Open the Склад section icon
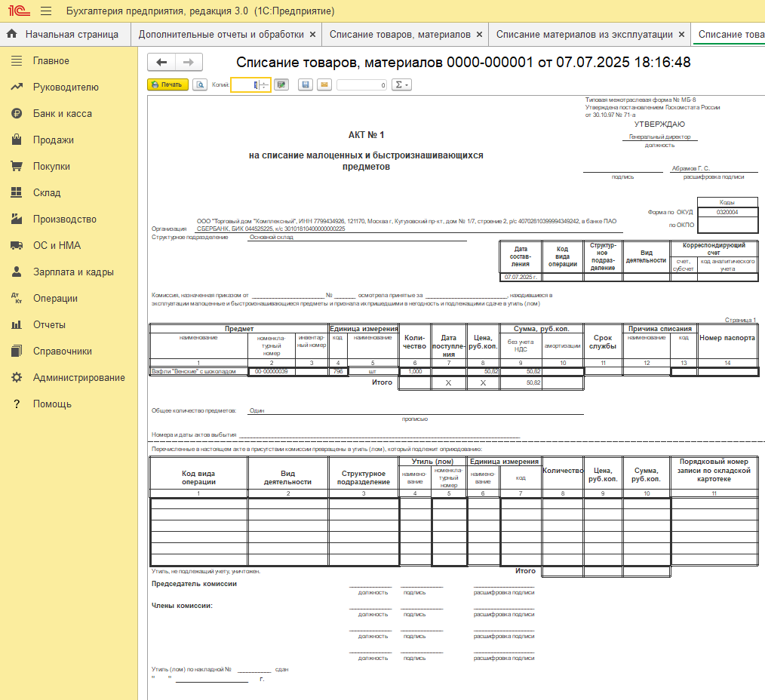765x700 pixels. click(x=17, y=192)
